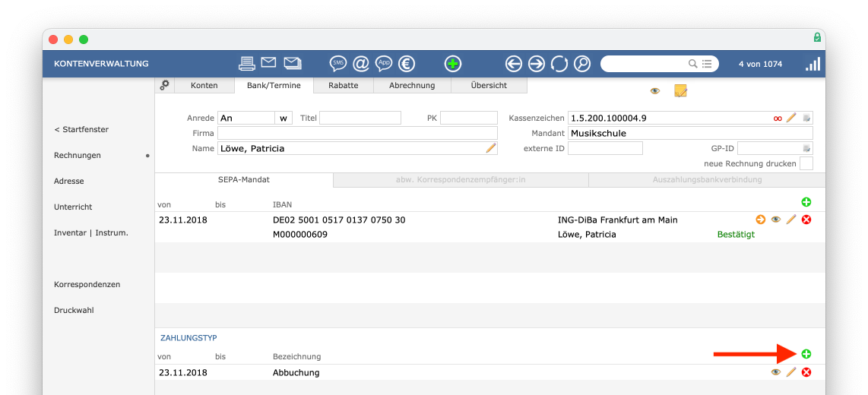Open the gear settings icon beside Konten

pyautogui.click(x=164, y=85)
